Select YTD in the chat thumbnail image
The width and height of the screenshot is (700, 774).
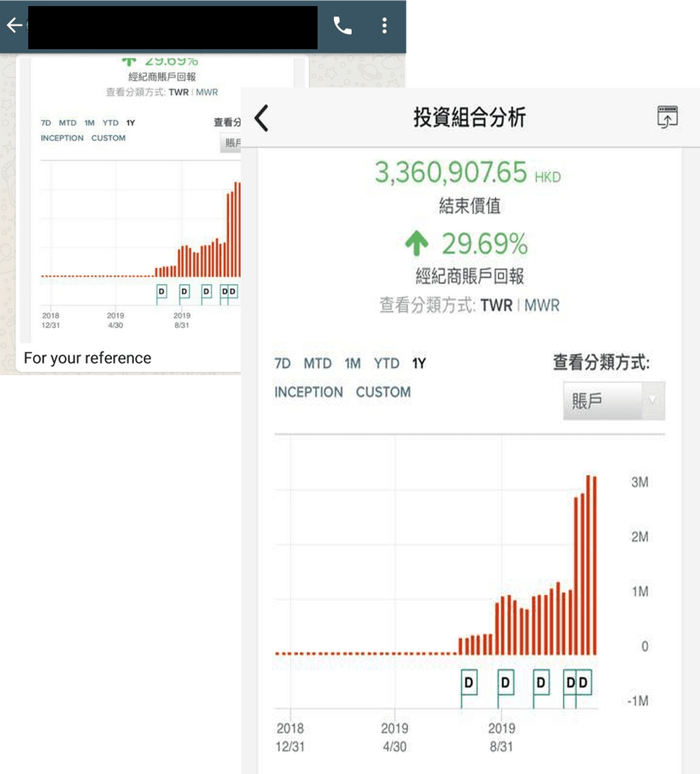(x=111, y=123)
